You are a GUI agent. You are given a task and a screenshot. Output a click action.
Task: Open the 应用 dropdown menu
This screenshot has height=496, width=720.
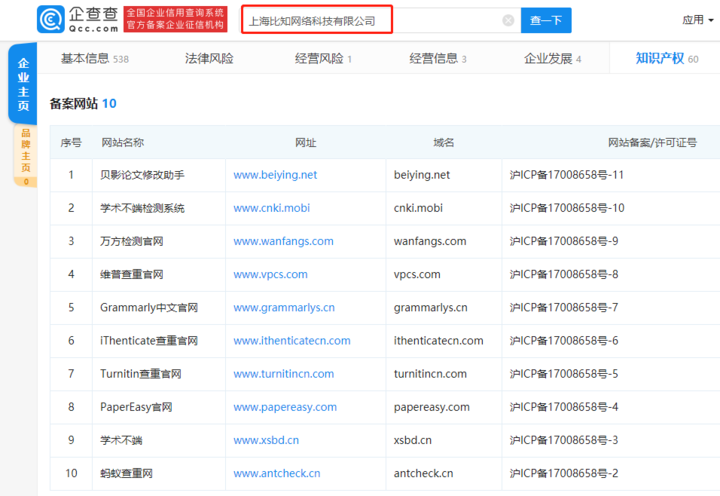coord(697,20)
